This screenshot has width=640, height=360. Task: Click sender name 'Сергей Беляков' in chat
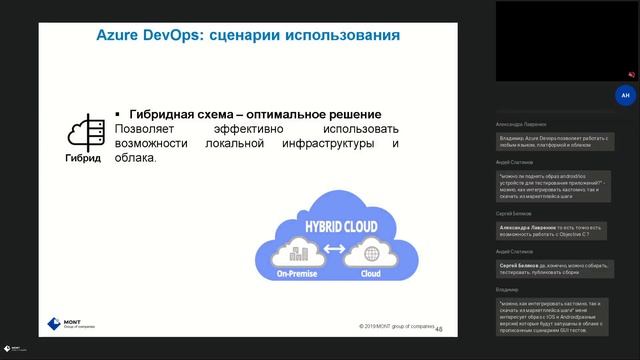pyautogui.click(x=513, y=213)
